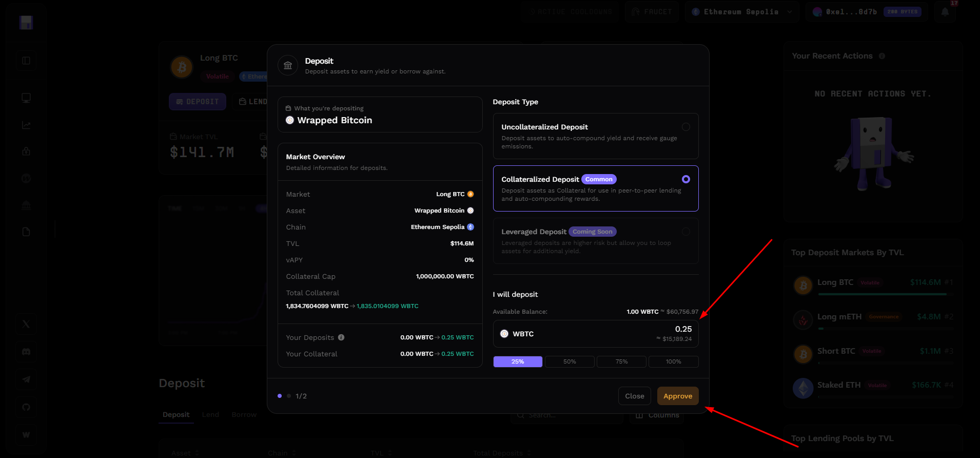Open the notifications bell
The height and width of the screenshot is (458, 980).
pos(945,12)
